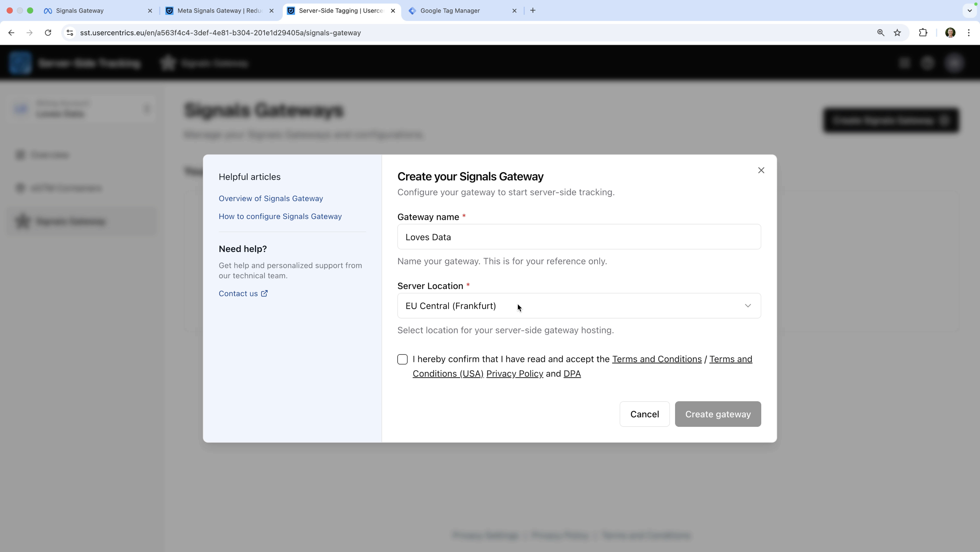Select Signals Gateway in the left sidebar
Screen dimensions: 980x552
(81, 221)
